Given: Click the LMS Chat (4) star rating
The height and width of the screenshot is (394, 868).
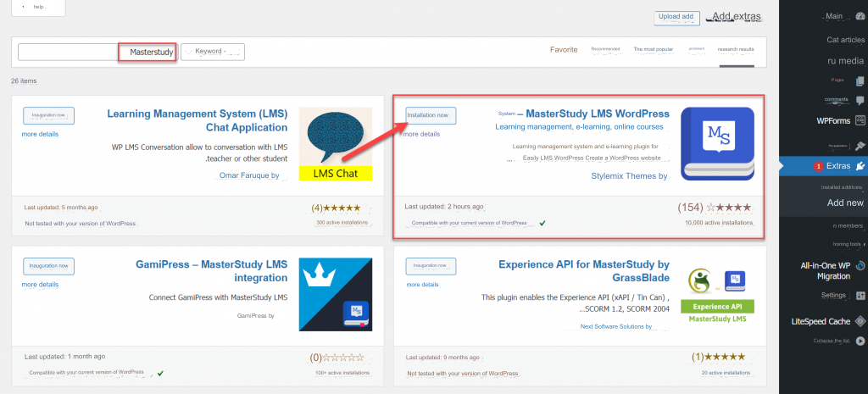Looking at the screenshot, I should (x=336, y=208).
